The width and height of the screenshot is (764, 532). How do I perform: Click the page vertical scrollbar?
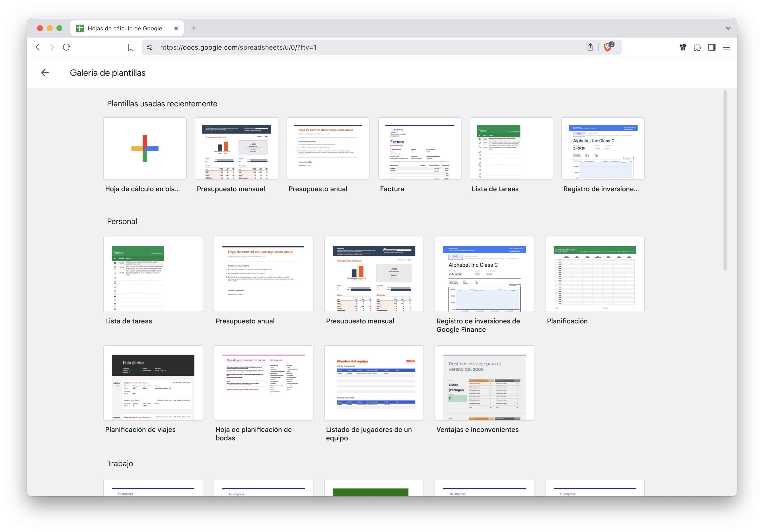(x=725, y=180)
